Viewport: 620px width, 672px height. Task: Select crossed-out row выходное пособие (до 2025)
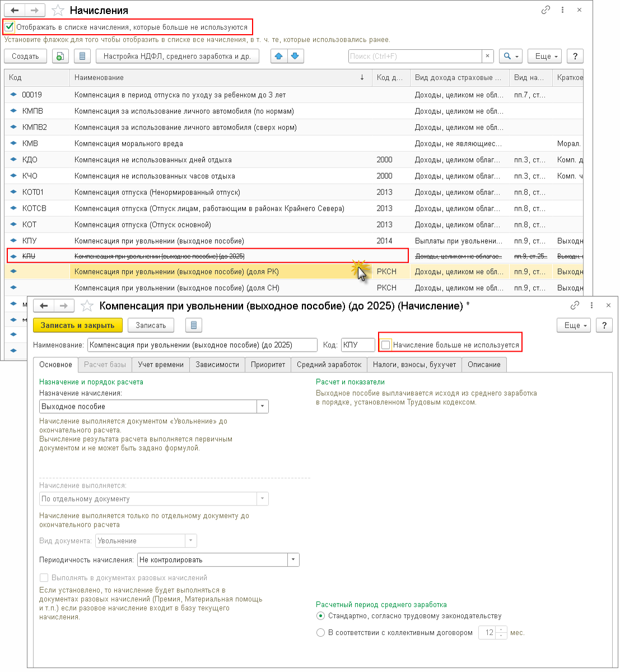point(293,256)
